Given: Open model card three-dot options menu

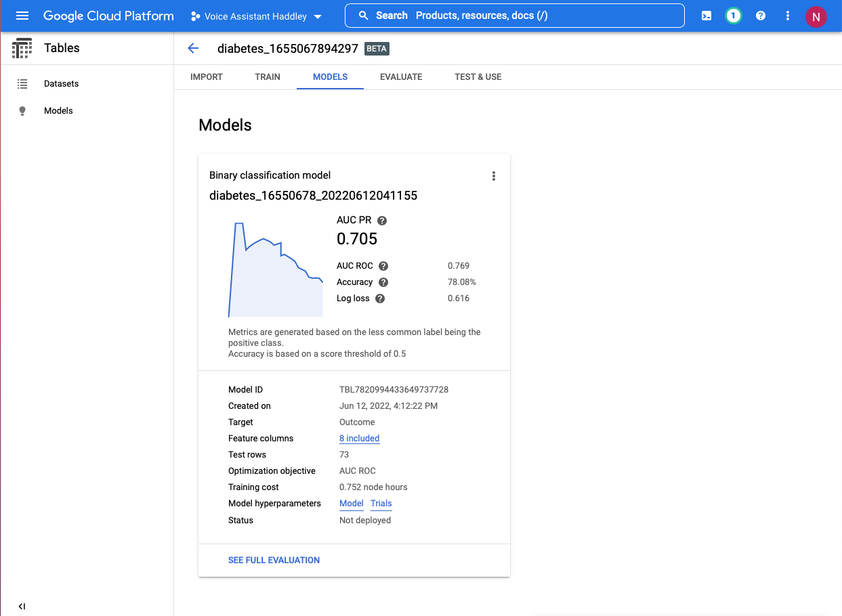Looking at the screenshot, I should 494,176.
